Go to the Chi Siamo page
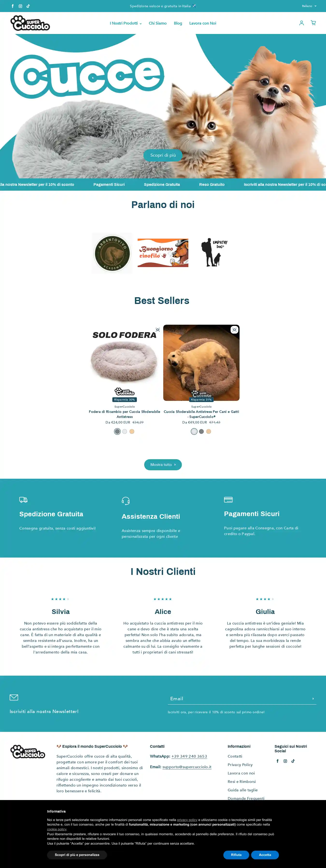This screenshot has height=868, width=326. [x=158, y=23]
